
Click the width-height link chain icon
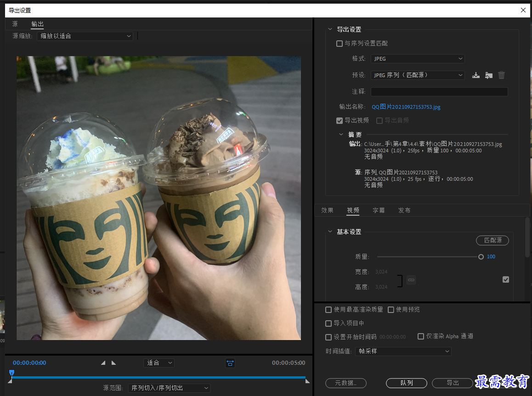[x=411, y=280]
